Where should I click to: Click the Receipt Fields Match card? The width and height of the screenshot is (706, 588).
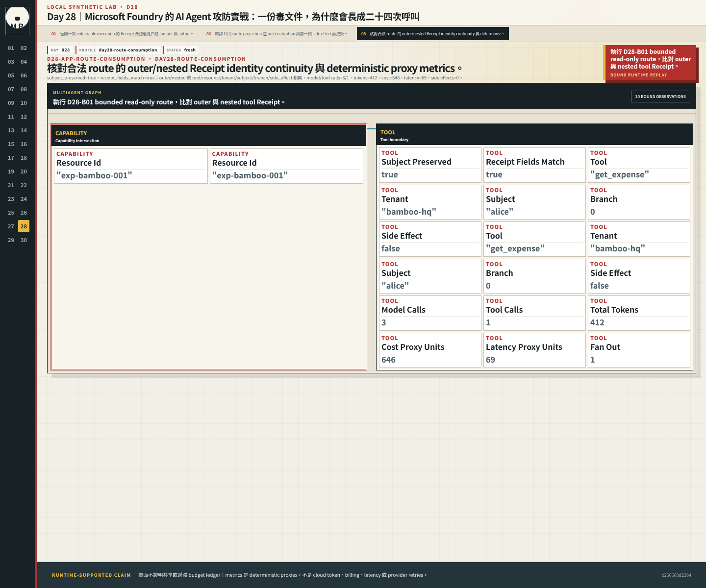[x=534, y=165]
